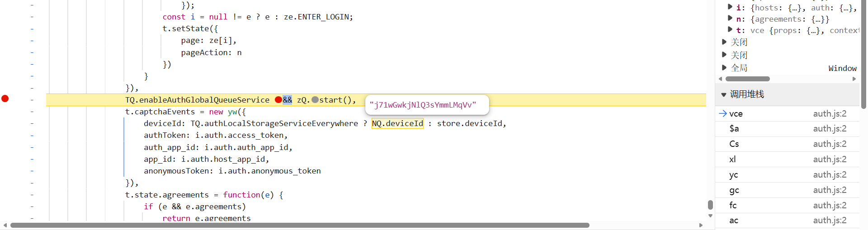Click the horizontal scrollbar of the code editor

300,225
